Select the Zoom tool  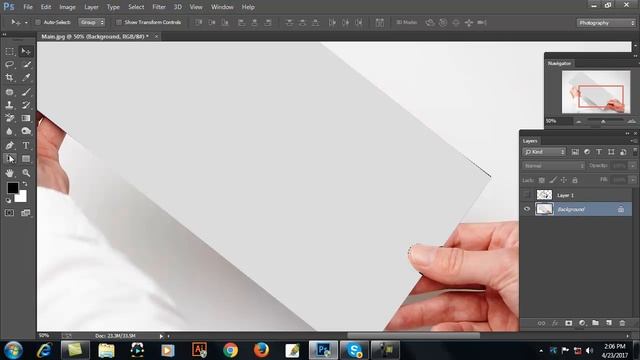pyautogui.click(x=26, y=173)
